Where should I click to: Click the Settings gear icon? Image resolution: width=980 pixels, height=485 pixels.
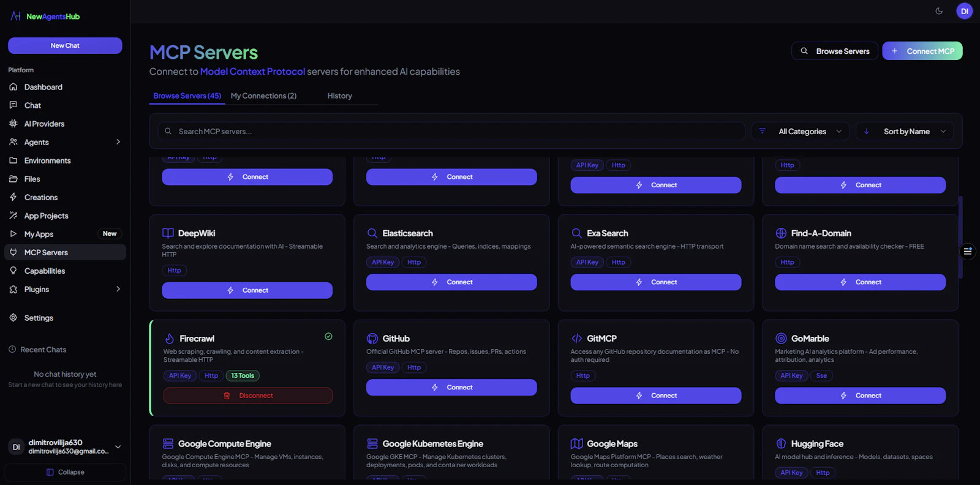coord(13,318)
